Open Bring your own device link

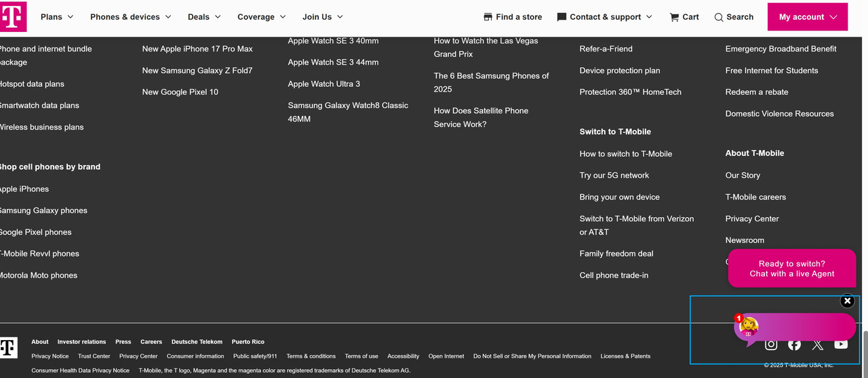(620, 197)
